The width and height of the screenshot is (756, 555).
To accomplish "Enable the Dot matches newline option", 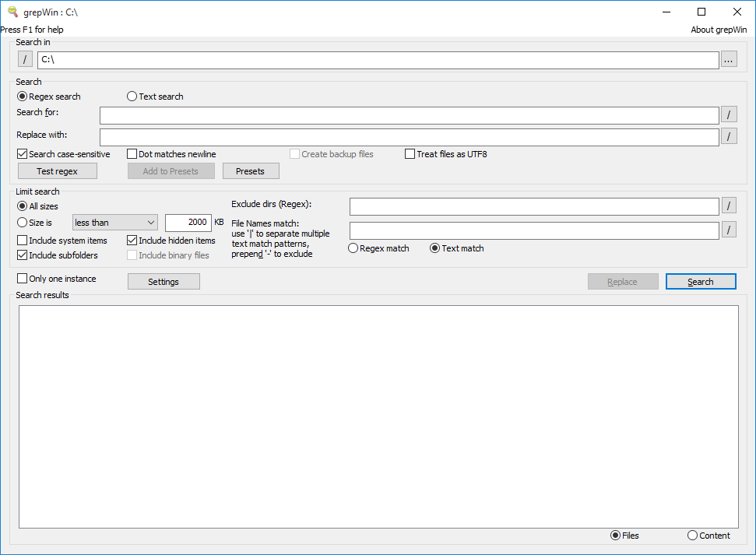I will (132, 153).
